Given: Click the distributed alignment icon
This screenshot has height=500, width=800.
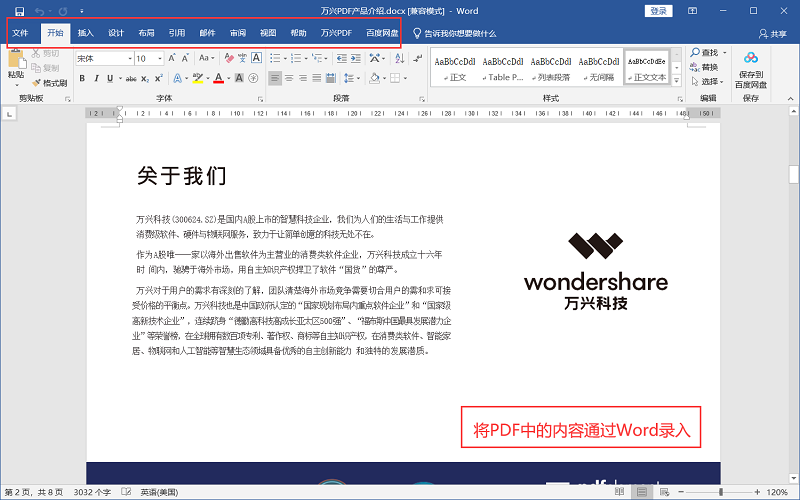Looking at the screenshot, I should coord(331,79).
